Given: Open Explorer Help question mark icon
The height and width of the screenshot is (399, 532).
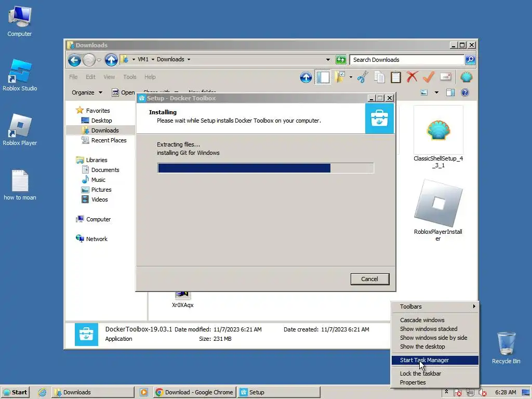Looking at the screenshot, I should coord(465,92).
